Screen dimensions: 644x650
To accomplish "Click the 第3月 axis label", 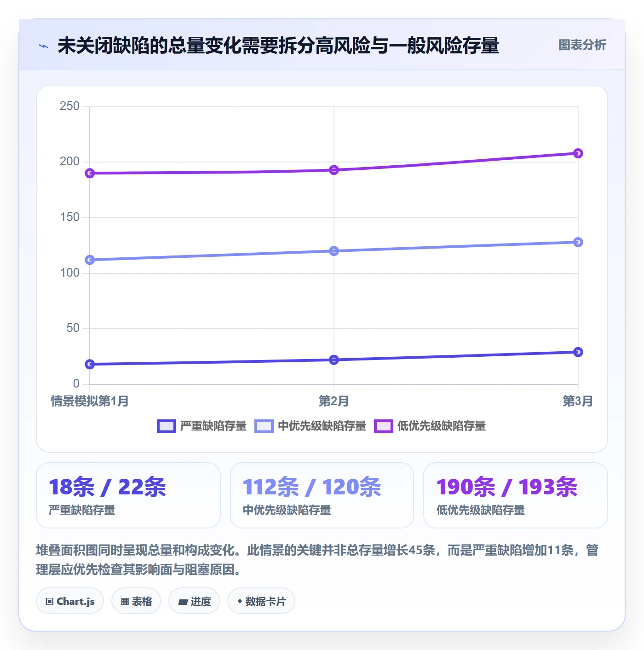I will (578, 401).
